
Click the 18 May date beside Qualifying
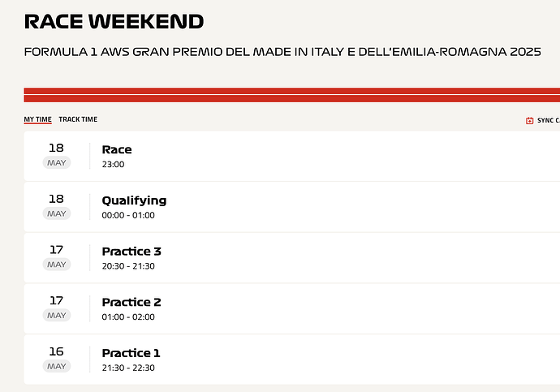click(x=57, y=206)
